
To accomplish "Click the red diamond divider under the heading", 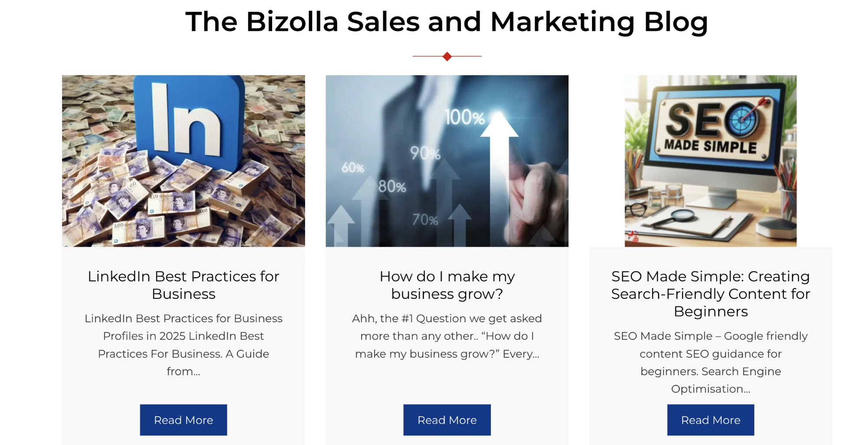I will point(447,56).
